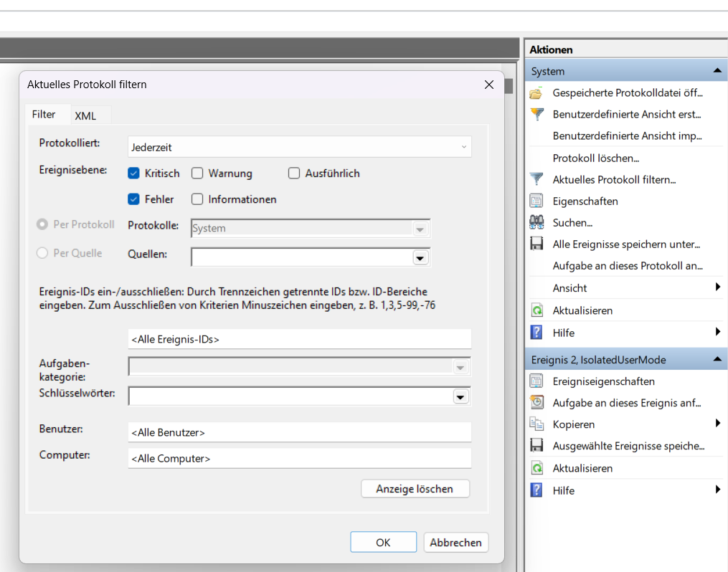Click floppy disk icon for Alle Ereignisse speichern

coord(536,244)
